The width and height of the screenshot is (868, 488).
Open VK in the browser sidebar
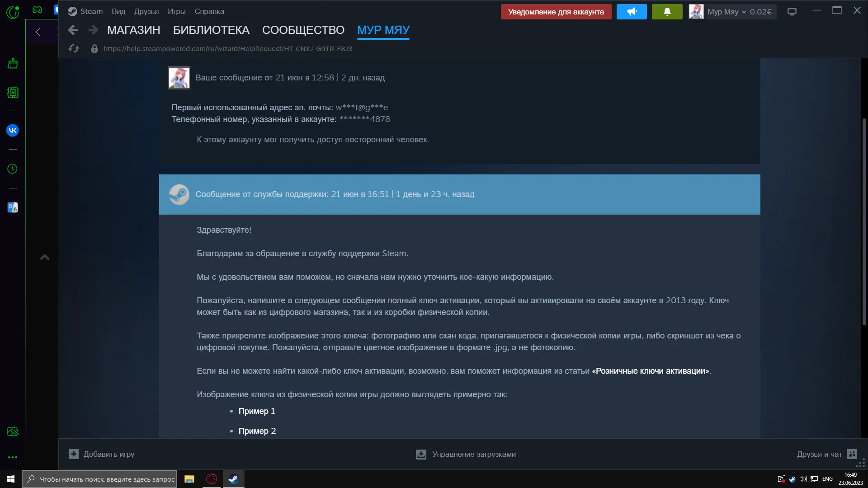click(13, 131)
